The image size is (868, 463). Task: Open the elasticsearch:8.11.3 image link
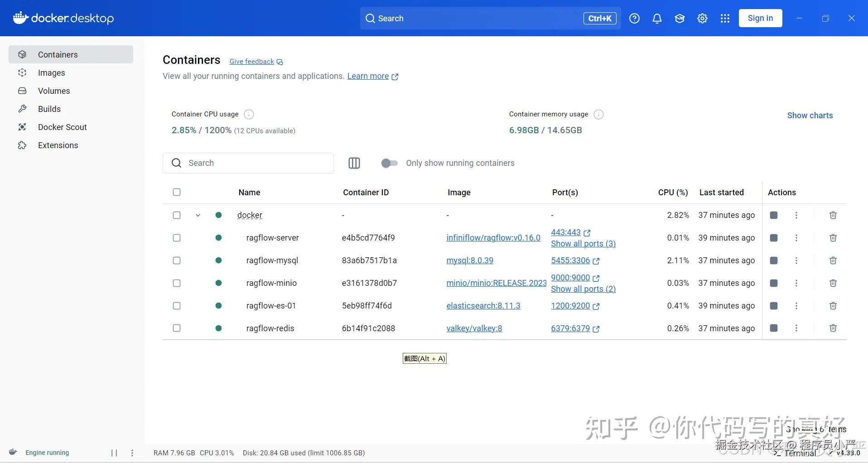[x=483, y=306]
